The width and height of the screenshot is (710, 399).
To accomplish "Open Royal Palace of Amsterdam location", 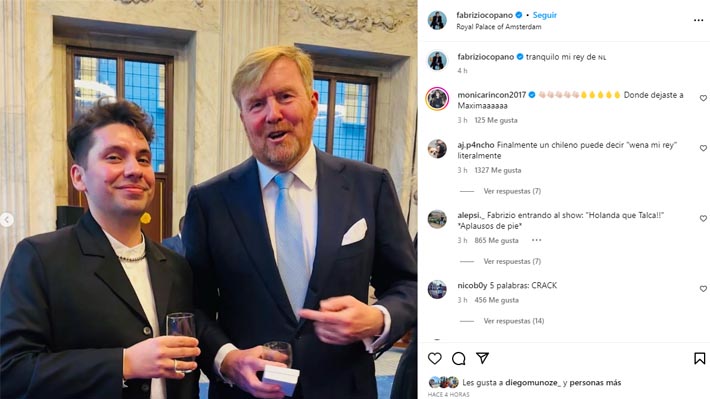I will tap(499, 27).
